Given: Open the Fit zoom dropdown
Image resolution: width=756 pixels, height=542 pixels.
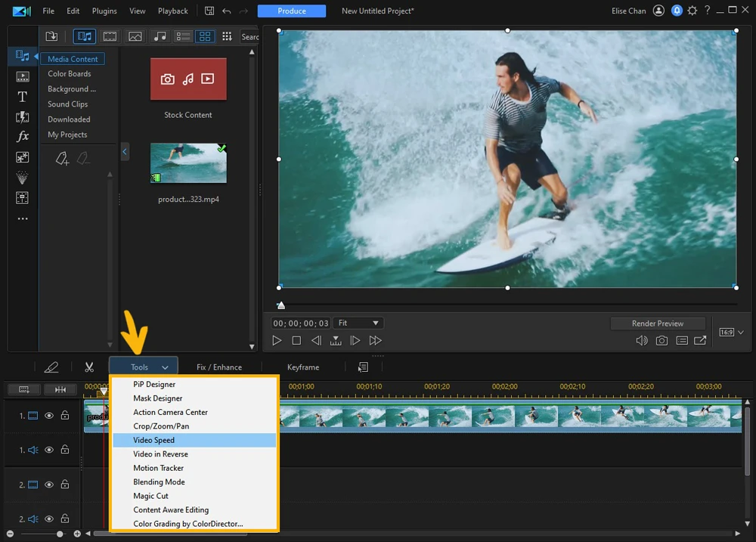Looking at the screenshot, I should point(358,323).
